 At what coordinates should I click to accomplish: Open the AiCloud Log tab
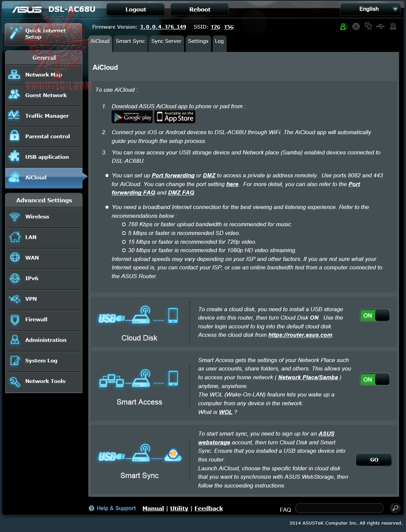[219, 43]
